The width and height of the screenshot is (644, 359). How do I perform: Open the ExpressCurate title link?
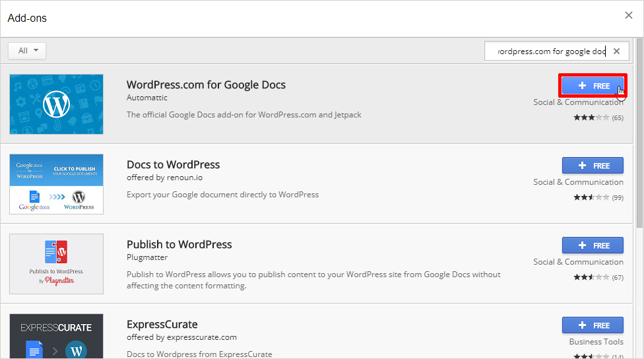162,324
